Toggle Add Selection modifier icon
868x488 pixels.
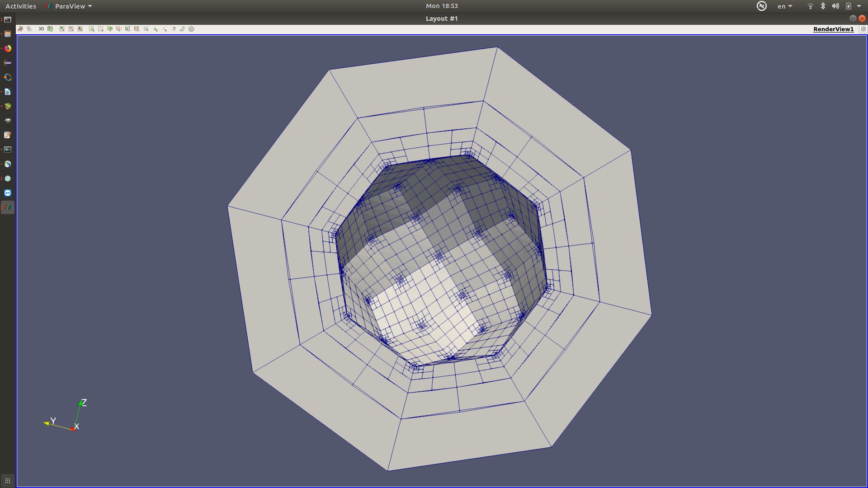62,29
